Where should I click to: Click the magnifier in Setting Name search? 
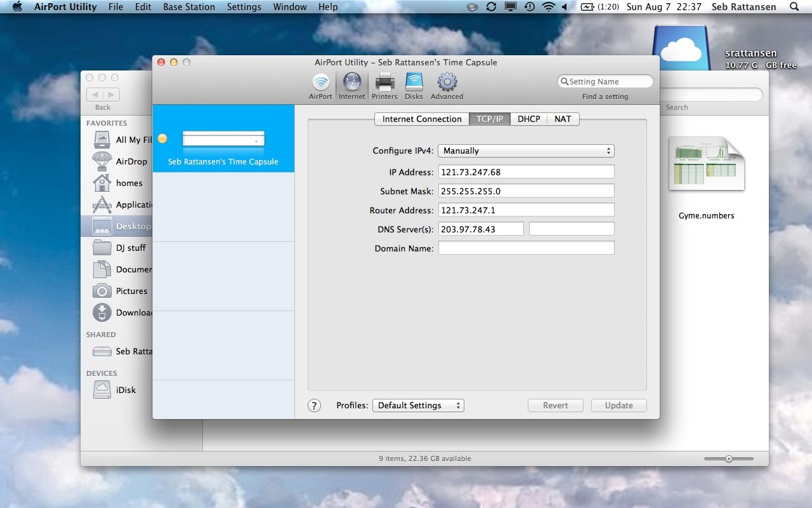565,81
